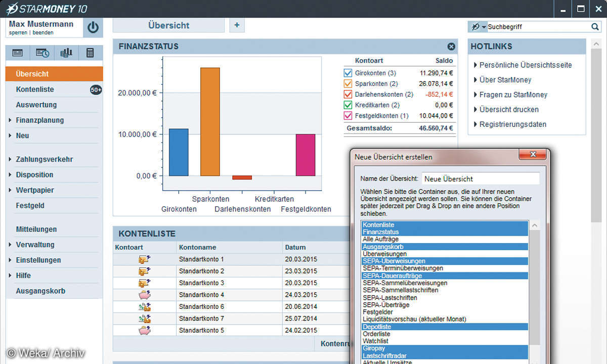Click the account type icon of Standardkonto 6
Image resolution: width=607 pixels, height=364 pixels.
click(x=145, y=307)
